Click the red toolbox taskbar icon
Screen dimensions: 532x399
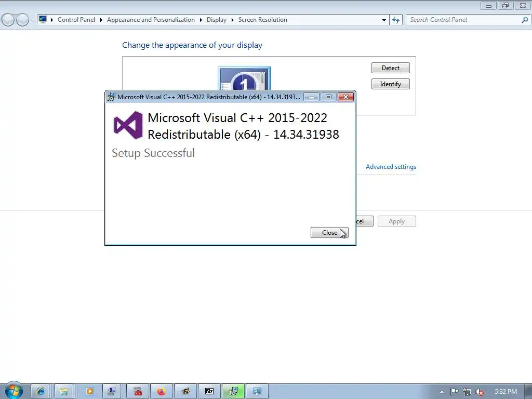[137, 392]
